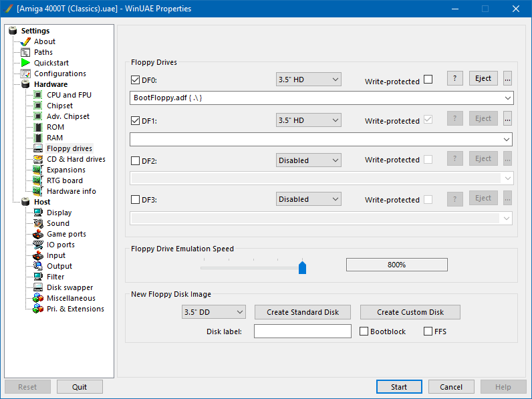Click the Disk swapper icon
Screen dimensions: 532x399
[x=38, y=287]
